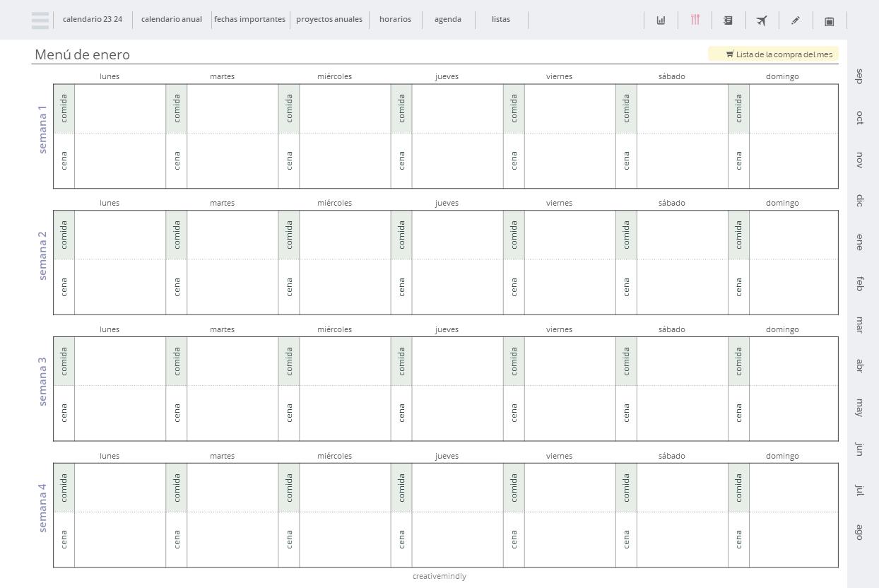The image size is (879, 588).
Task: Click semana 1 lunes comida cell
Action: click(x=120, y=108)
